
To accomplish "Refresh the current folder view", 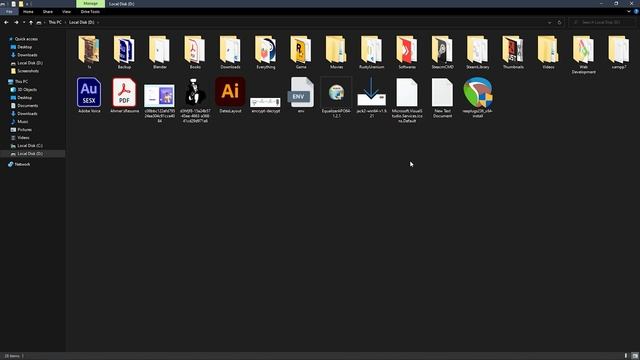I will [x=560, y=22].
